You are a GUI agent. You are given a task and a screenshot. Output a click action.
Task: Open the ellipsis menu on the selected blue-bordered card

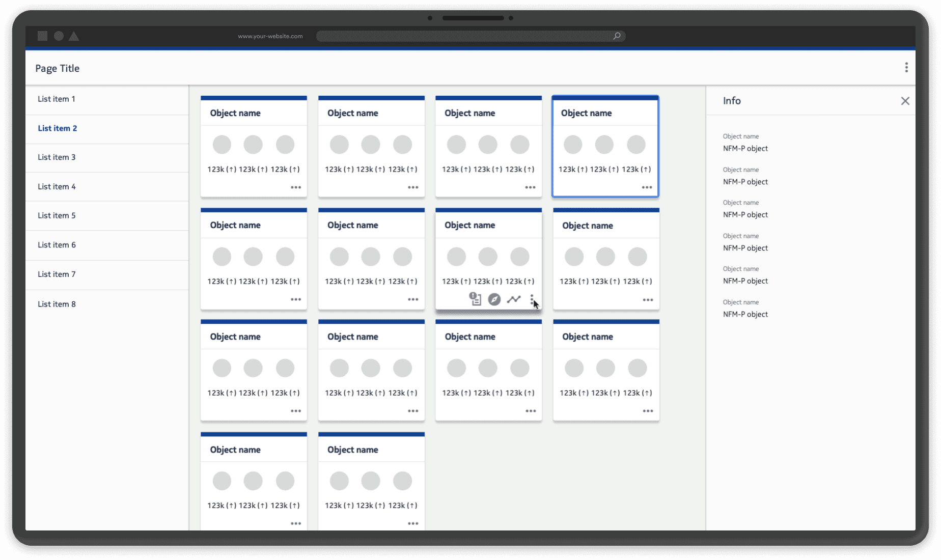647,187
